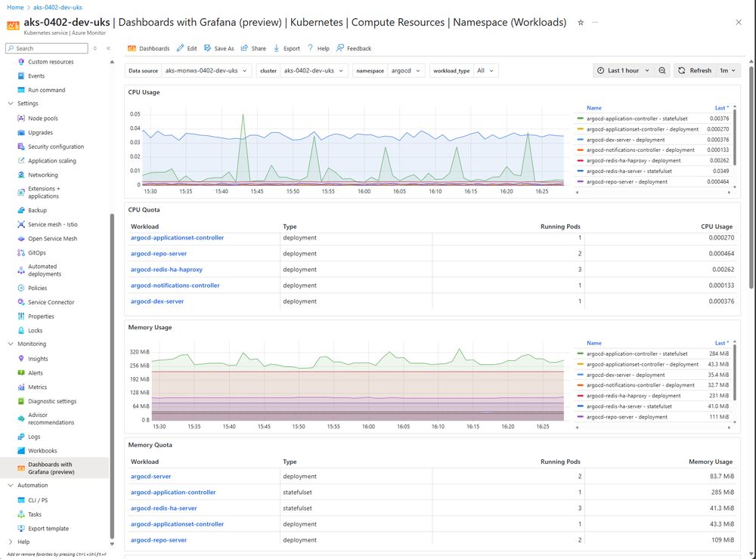Open GitOps sidebar icon
This screenshot has height=559, width=756.
pyautogui.click(x=20, y=252)
